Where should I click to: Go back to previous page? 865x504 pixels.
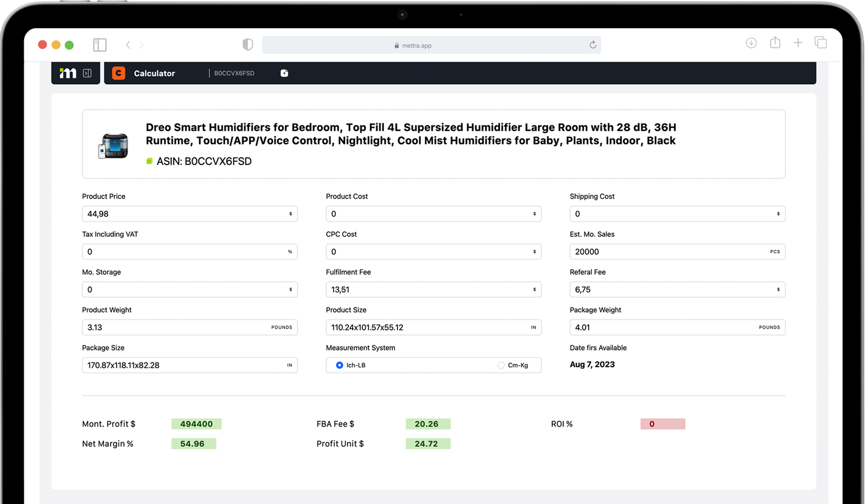tap(128, 45)
